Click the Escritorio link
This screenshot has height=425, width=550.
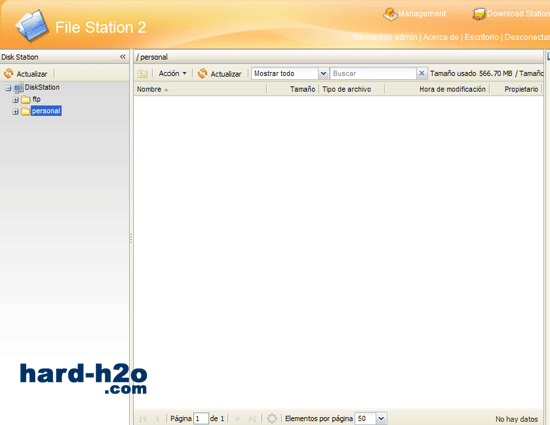(x=481, y=37)
